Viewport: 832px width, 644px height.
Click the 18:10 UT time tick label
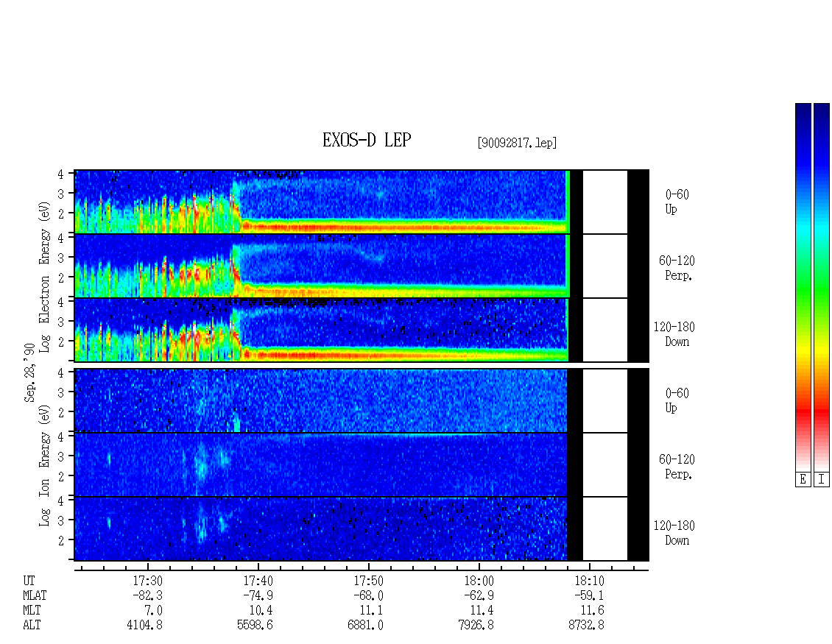pos(589,581)
